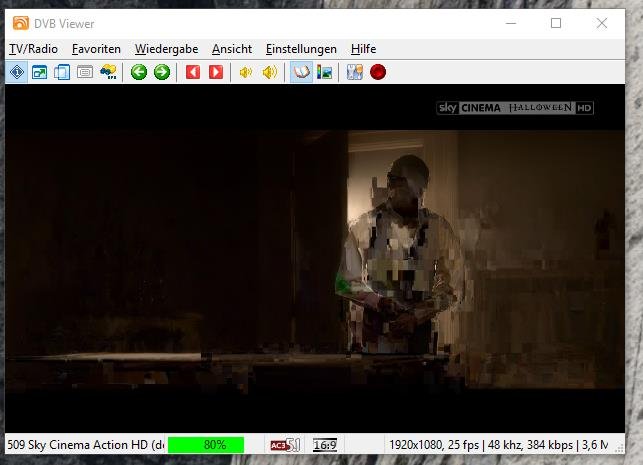
Task: Open the EPG weather-like icon in toolbar
Action: [108, 72]
